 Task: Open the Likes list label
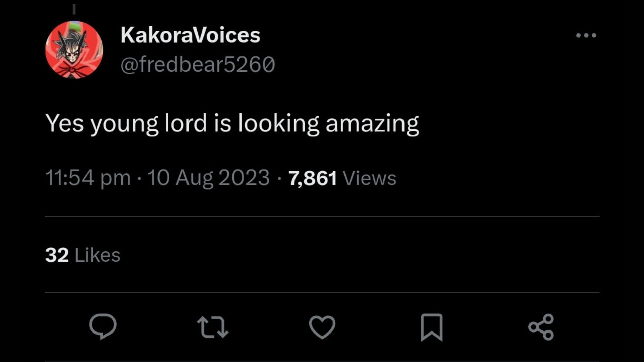pyautogui.click(x=97, y=255)
